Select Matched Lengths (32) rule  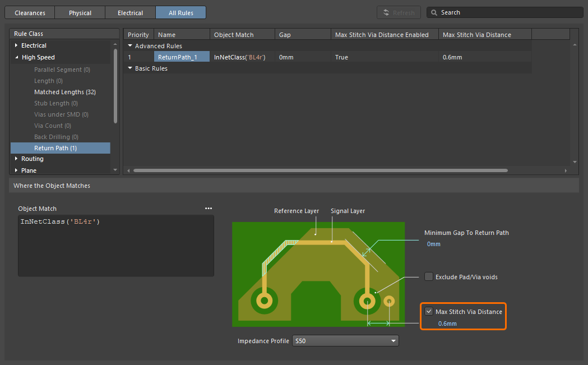click(64, 92)
